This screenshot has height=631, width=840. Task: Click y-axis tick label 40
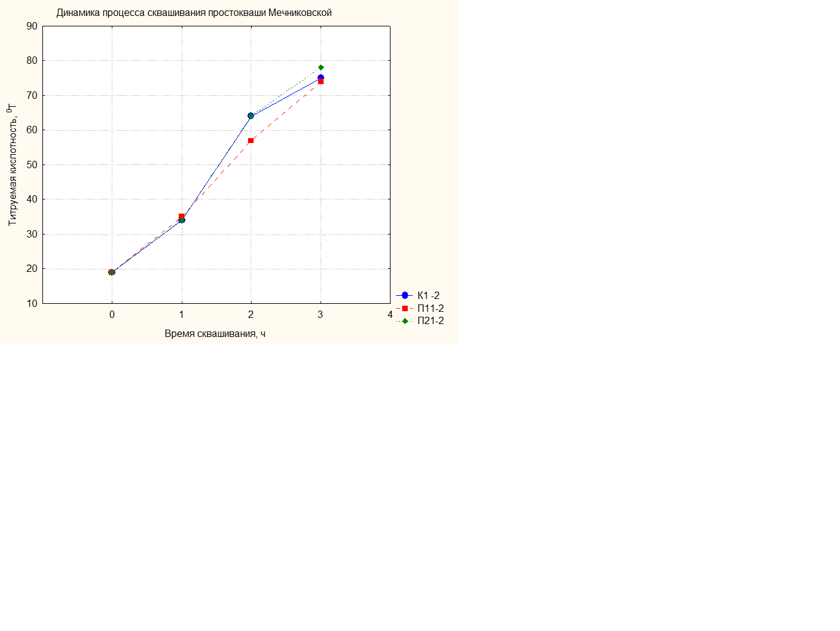[32, 199]
